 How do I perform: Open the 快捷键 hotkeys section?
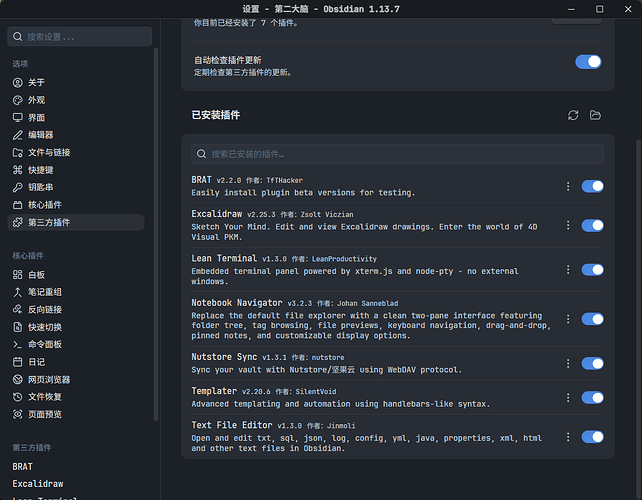pos(76,170)
